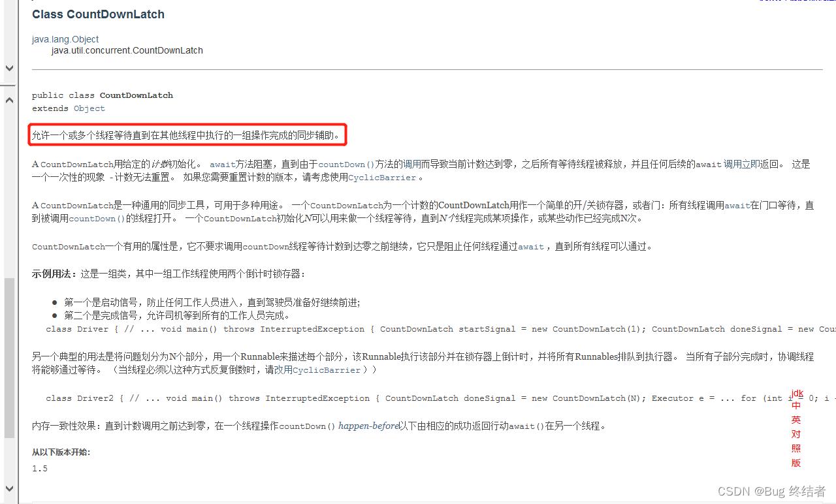The height and width of the screenshot is (504, 836).
Task: Click the paragraph starting 另一个典型的用法
Action: (423, 364)
